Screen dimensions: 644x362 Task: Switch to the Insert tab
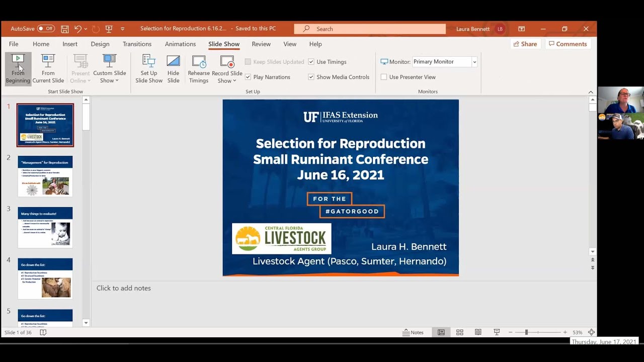pos(70,44)
